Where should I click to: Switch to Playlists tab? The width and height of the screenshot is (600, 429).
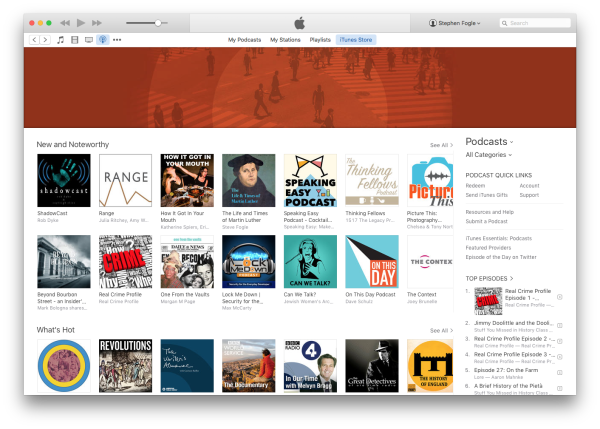point(320,40)
